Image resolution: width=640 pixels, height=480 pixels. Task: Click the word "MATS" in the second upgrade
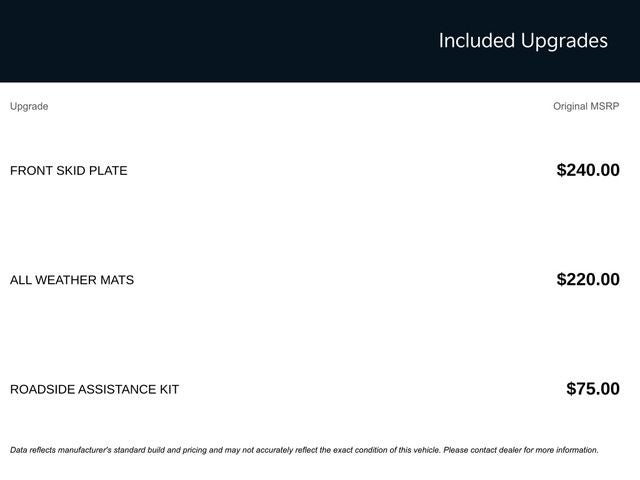[117, 280]
